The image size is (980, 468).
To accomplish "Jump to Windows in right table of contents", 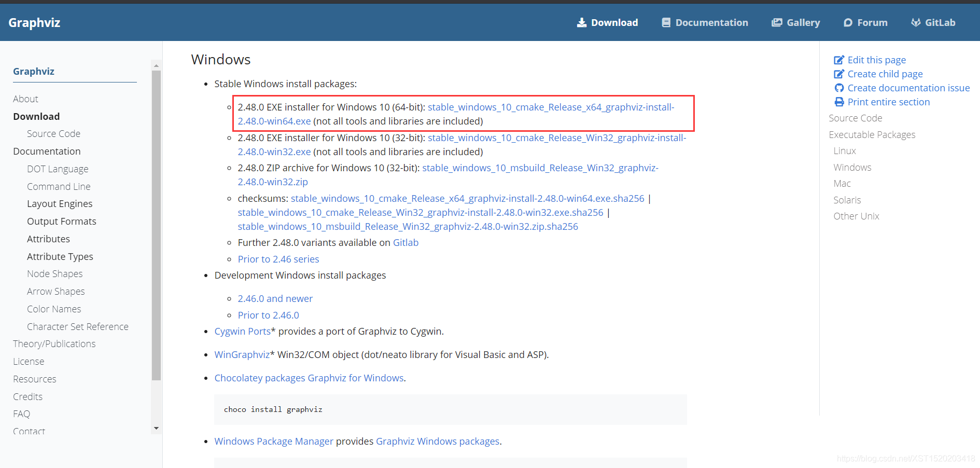I will pos(852,167).
